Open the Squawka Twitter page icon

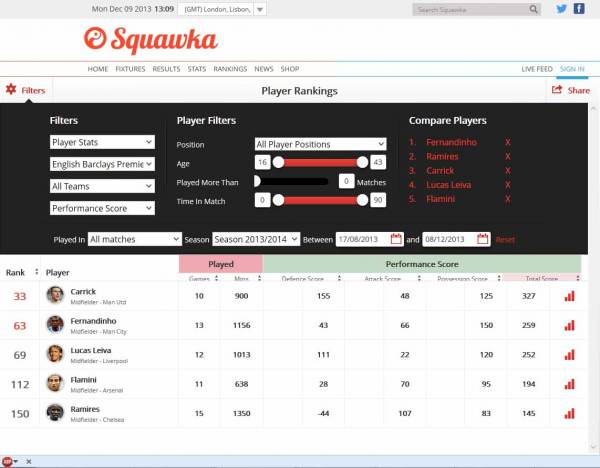(561, 9)
